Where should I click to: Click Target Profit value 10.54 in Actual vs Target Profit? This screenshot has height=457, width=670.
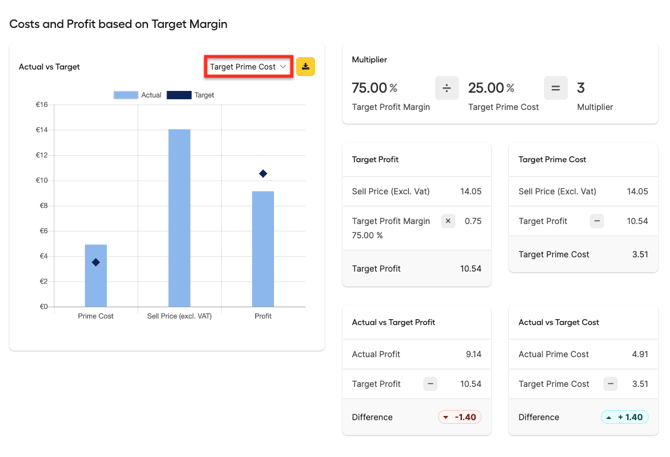(471, 384)
